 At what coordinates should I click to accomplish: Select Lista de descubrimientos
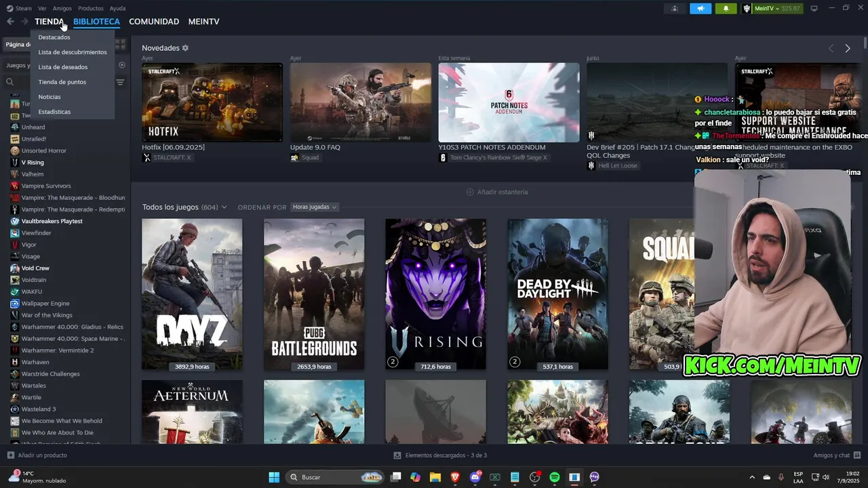[x=73, y=52]
